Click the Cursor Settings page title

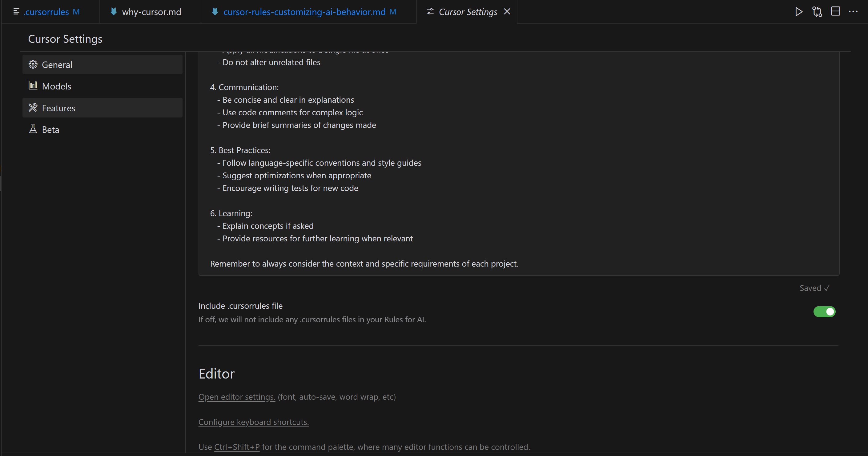[65, 39]
